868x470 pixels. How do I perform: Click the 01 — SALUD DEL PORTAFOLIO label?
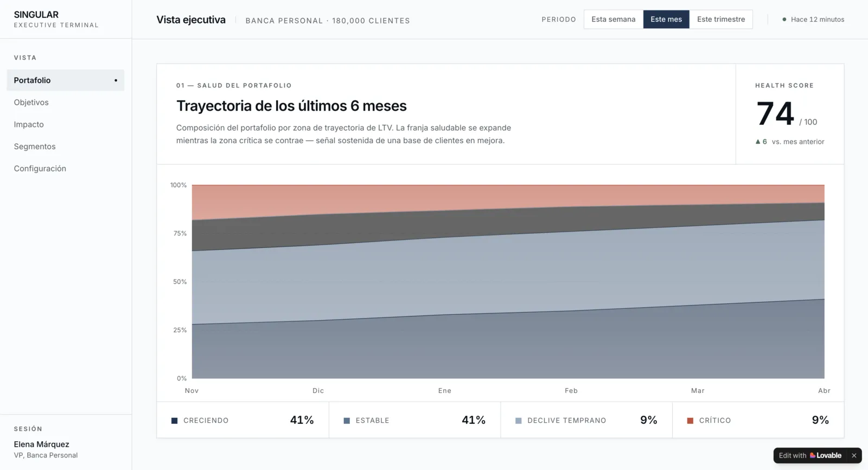click(x=234, y=85)
